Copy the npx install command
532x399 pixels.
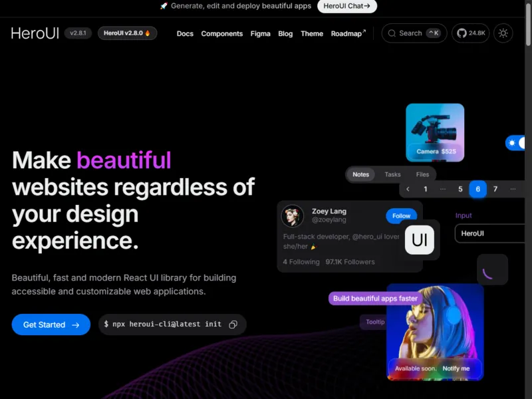click(233, 325)
